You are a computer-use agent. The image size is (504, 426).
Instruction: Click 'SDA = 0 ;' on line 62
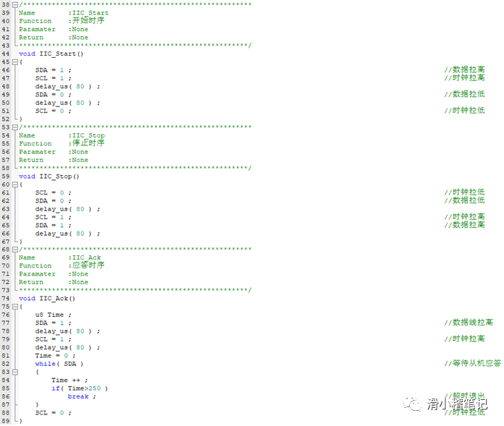(x=54, y=200)
